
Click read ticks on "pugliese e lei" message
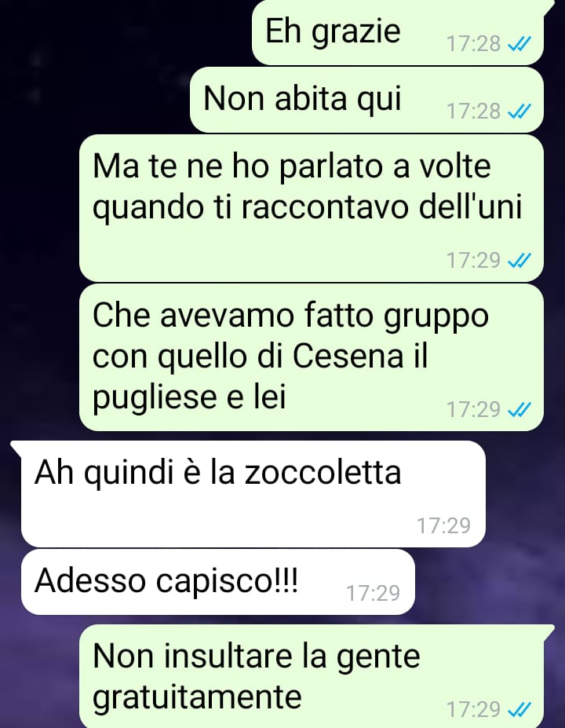519,409
